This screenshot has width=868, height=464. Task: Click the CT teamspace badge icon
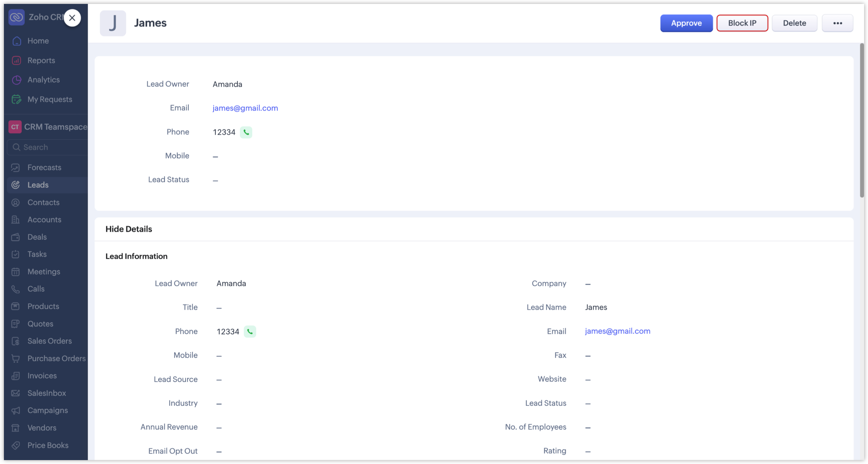(x=15, y=127)
